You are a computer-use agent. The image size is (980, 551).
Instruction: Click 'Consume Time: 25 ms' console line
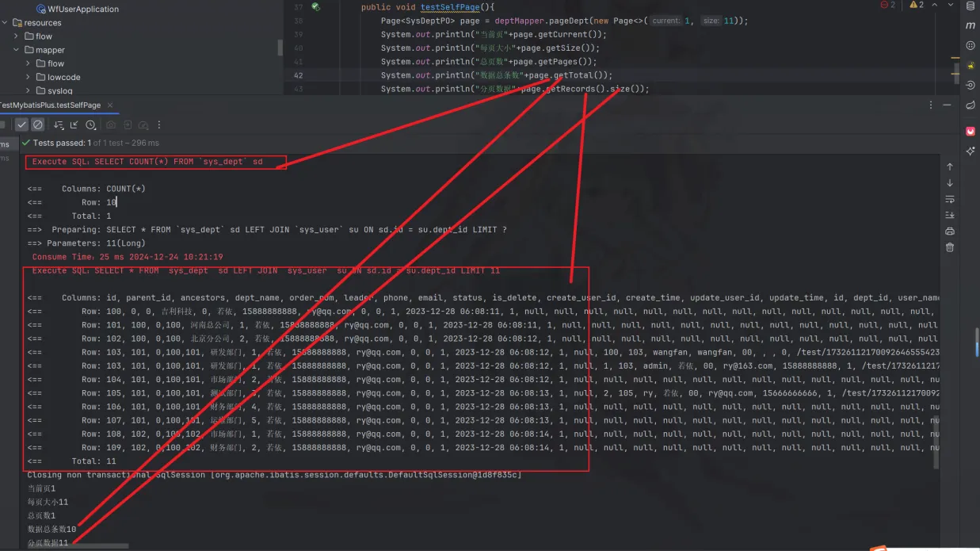(128, 257)
